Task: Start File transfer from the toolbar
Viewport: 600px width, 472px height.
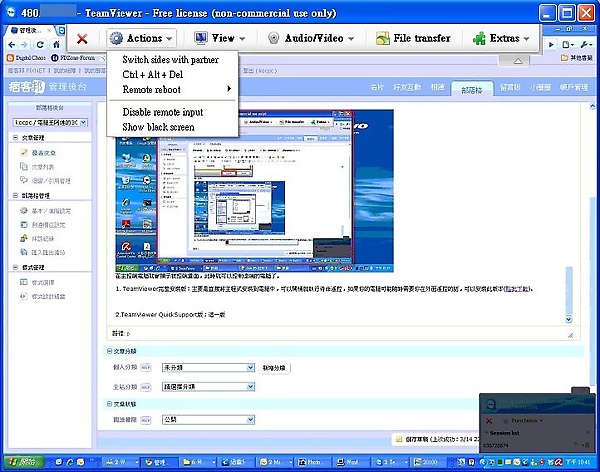Action: (413, 38)
